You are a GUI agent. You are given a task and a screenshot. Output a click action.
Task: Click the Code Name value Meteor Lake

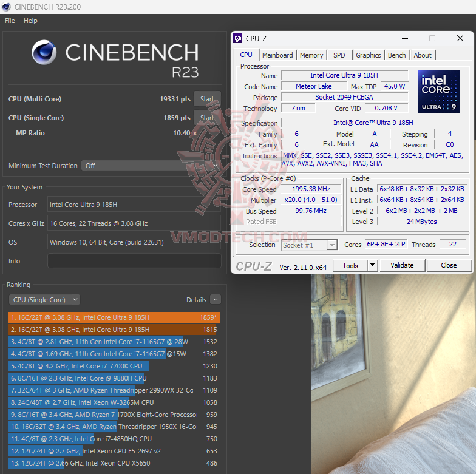pyautogui.click(x=314, y=86)
